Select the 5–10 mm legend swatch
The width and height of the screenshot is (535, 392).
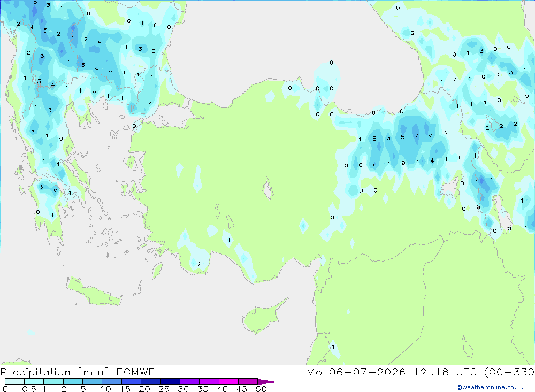tap(93, 381)
